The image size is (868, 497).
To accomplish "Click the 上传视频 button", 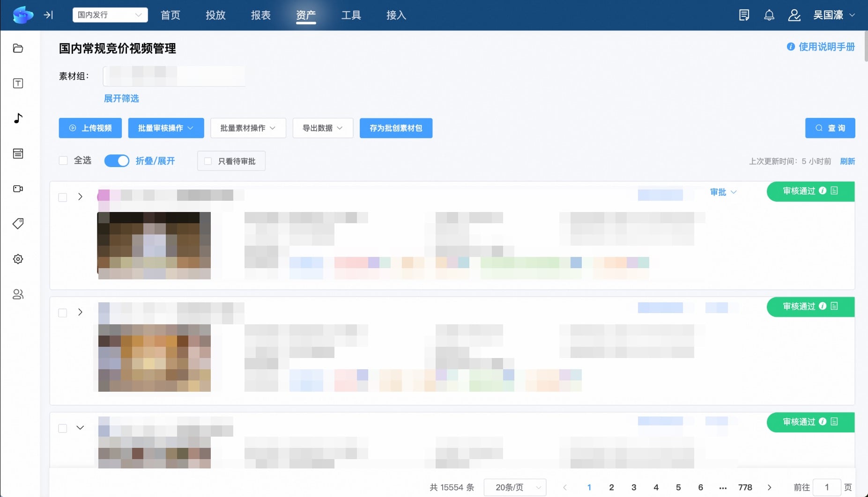I will pyautogui.click(x=90, y=128).
